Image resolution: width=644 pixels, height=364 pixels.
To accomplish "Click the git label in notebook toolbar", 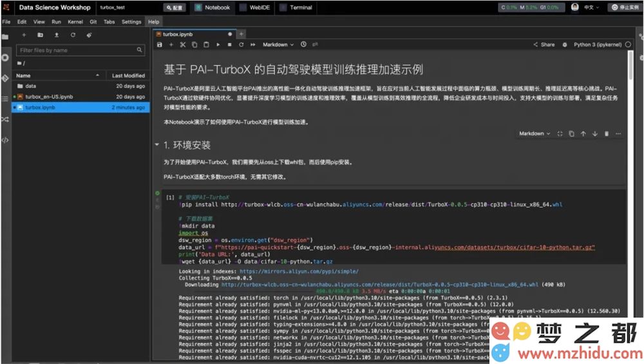I will [315, 44].
